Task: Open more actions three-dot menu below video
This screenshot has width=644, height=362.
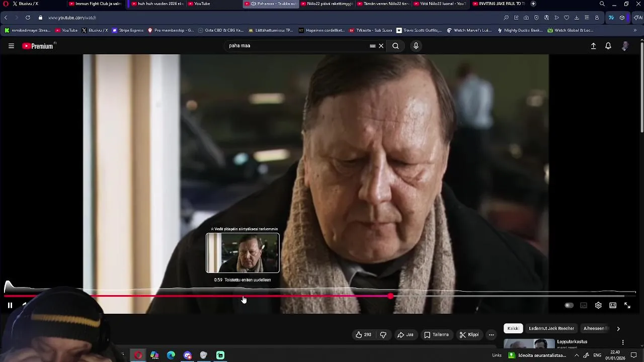Action: (x=492, y=335)
